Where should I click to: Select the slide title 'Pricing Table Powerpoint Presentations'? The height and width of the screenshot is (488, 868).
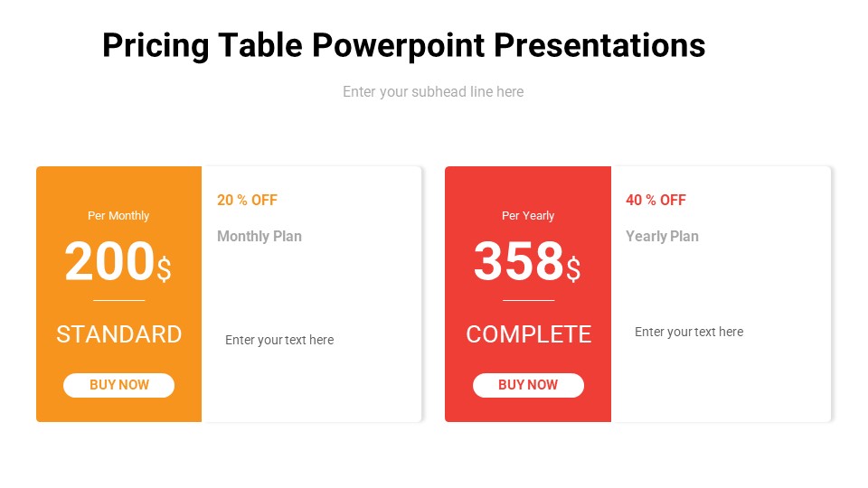(x=403, y=44)
